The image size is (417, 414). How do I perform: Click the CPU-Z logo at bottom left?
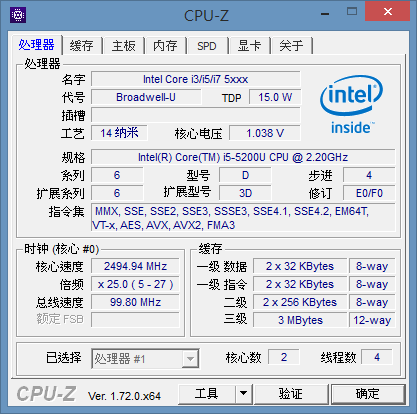[47, 394]
